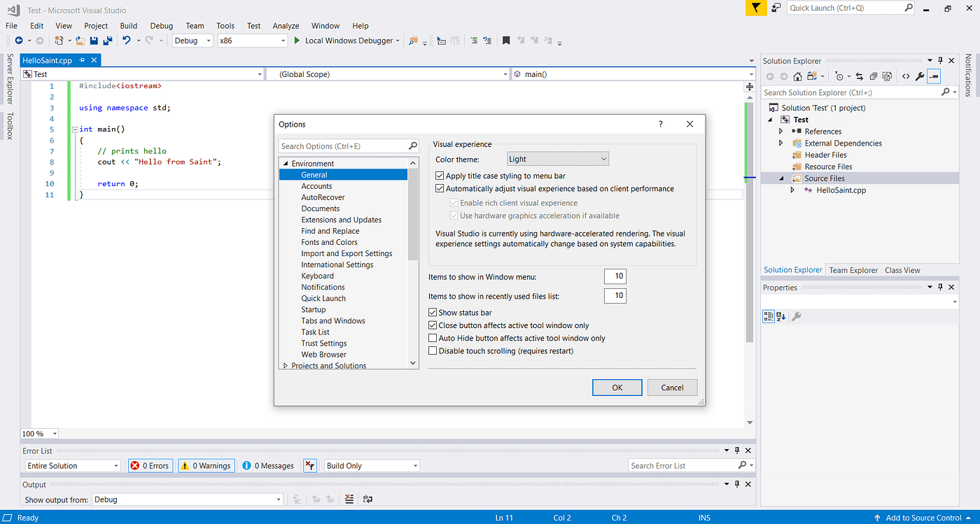Enable Auto Hide button affects active tool window only
980x524 pixels.
point(433,338)
